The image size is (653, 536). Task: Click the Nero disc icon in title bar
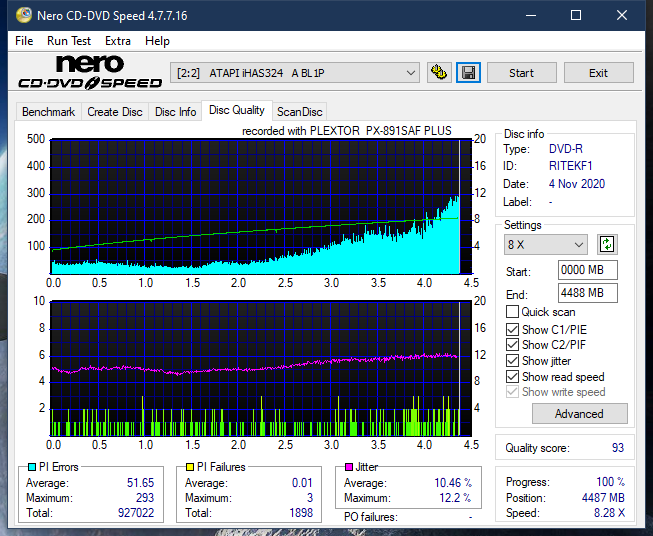click(x=24, y=15)
